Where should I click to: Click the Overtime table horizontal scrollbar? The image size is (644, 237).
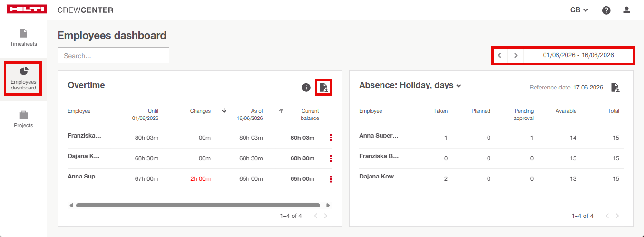coord(198,206)
